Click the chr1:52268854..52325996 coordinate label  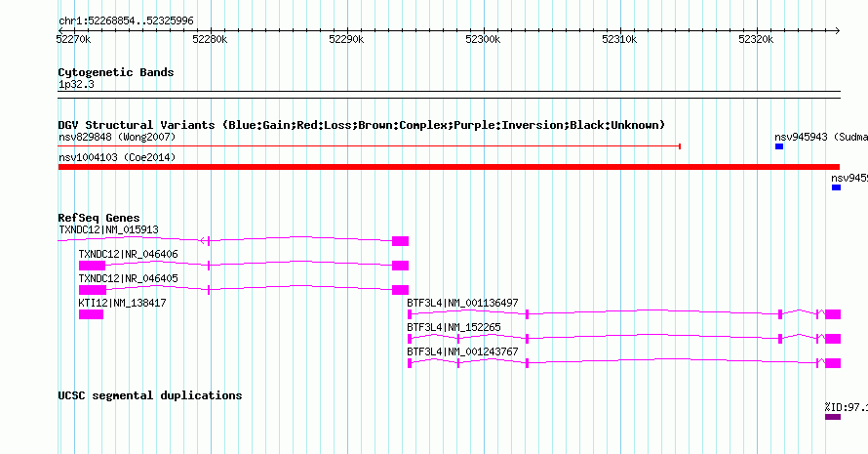(126, 21)
